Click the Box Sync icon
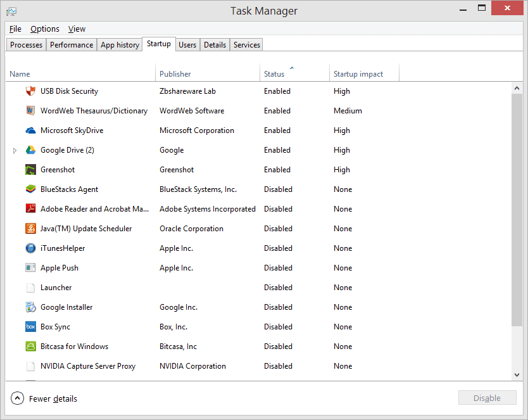 pos(30,327)
